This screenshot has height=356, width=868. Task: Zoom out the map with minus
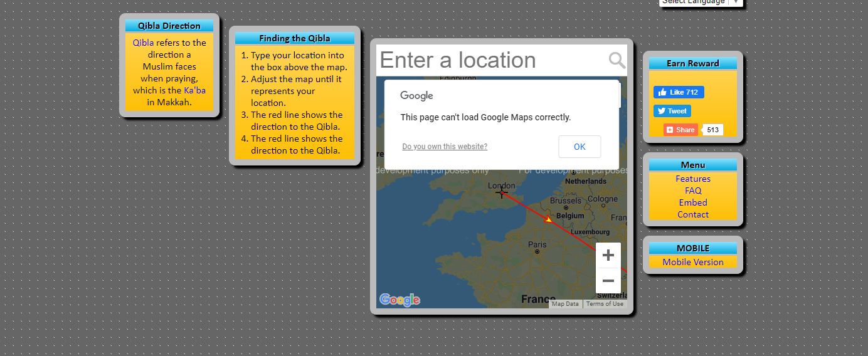pyautogui.click(x=608, y=281)
